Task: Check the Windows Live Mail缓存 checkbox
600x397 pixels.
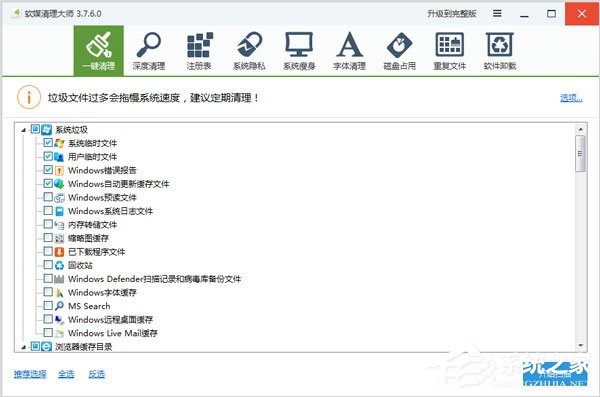Action: (48, 333)
